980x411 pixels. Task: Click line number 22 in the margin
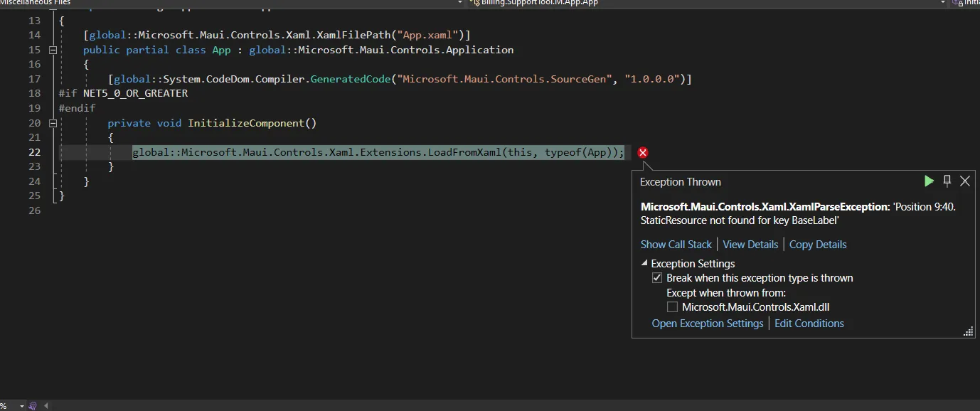tap(34, 152)
